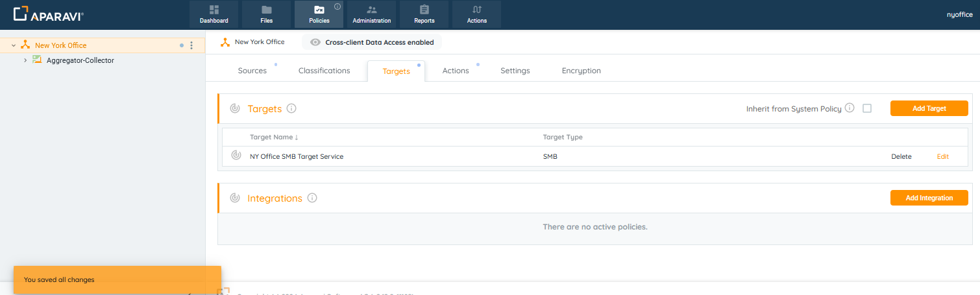Click info icon next to Inherit from System Policy
980x295 pixels.
pos(850,108)
